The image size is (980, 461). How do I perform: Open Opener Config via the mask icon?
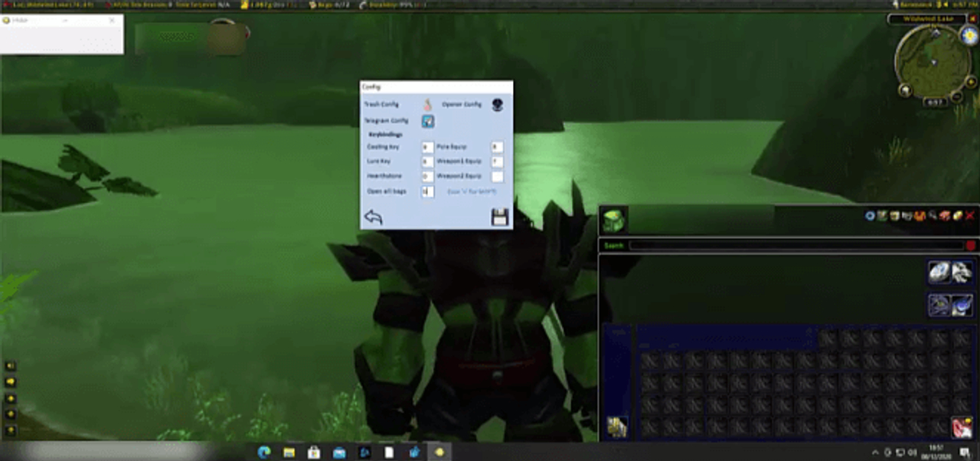(x=497, y=104)
